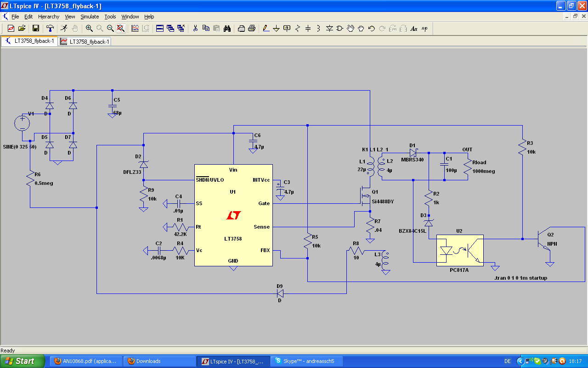Open the Help menu
This screenshot has width=588, height=368.
[x=149, y=17]
